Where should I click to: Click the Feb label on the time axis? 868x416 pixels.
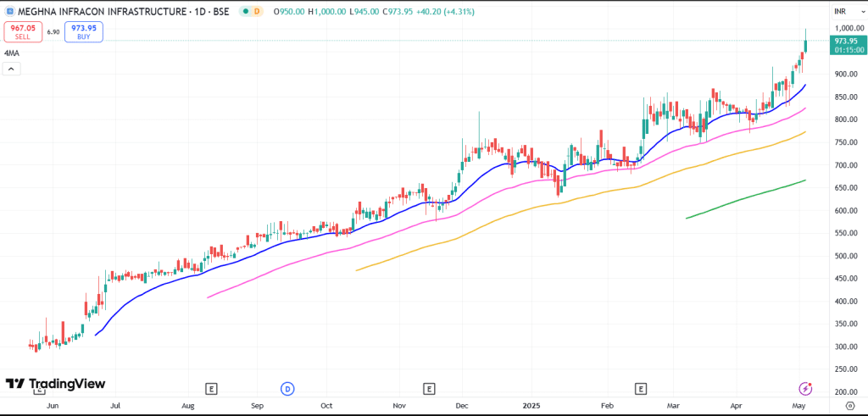pyautogui.click(x=607, y=406)
